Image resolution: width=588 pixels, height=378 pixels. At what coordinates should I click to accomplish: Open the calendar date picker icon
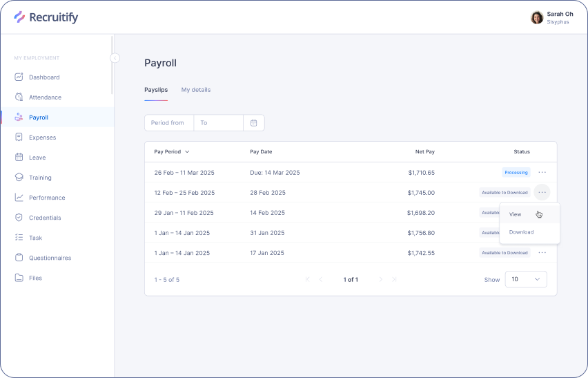click(x=254, y=123)
